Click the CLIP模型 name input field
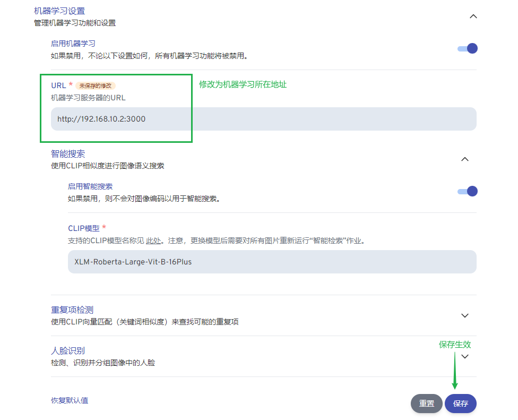Screen dimensions: 518x420 272,262
